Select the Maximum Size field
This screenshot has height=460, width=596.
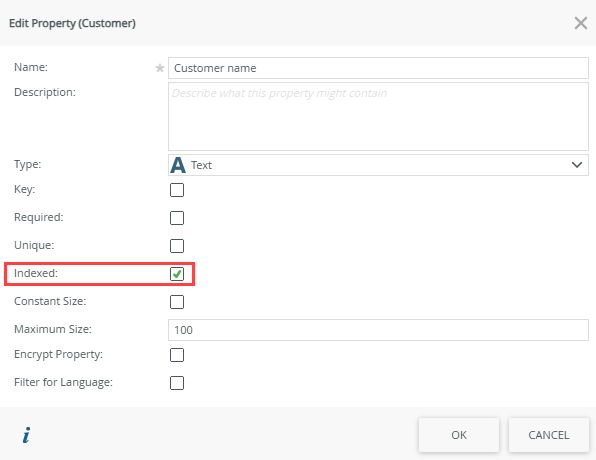click(x=378, y=330)
